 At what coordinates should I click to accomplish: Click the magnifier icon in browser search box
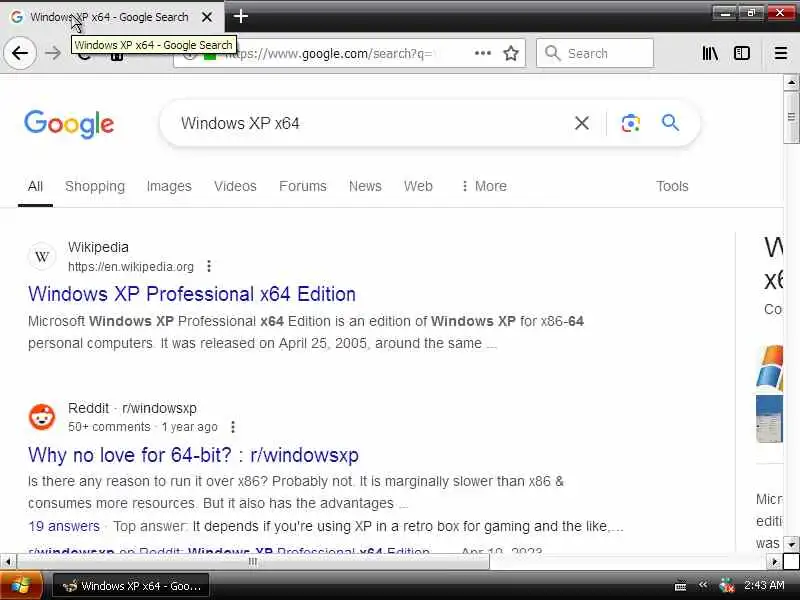[x=552, y=53]
